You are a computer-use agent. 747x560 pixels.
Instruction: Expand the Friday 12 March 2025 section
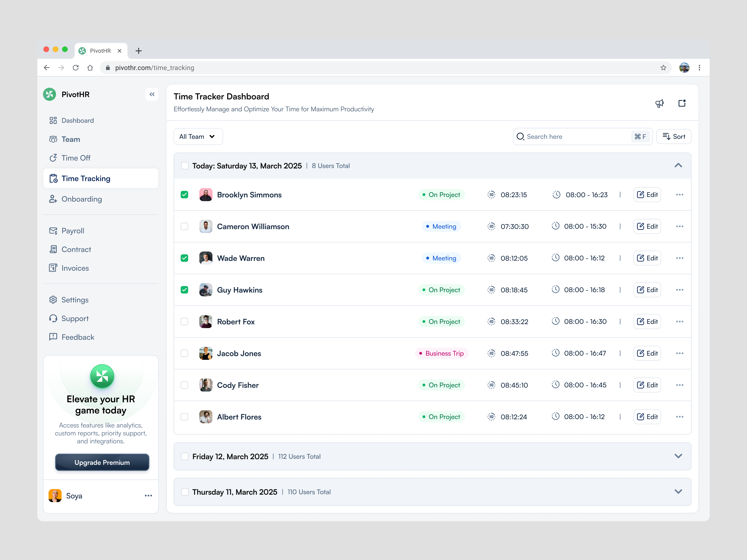point(678,456)
